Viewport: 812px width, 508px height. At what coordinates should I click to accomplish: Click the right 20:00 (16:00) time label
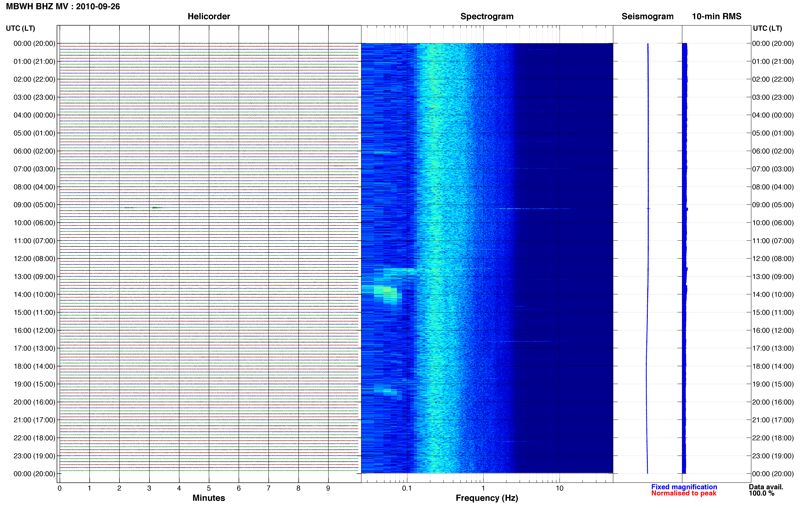pyautogui.click(x=773, y=402)
